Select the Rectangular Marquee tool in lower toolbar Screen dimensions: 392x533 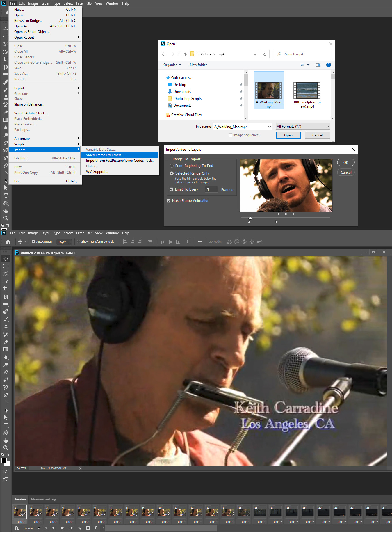click(6, 266)
